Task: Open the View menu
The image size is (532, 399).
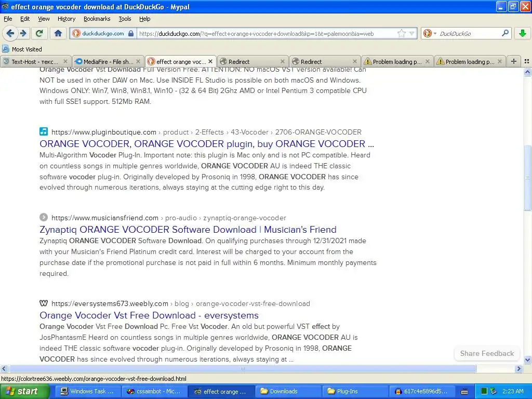Action: 44,19
